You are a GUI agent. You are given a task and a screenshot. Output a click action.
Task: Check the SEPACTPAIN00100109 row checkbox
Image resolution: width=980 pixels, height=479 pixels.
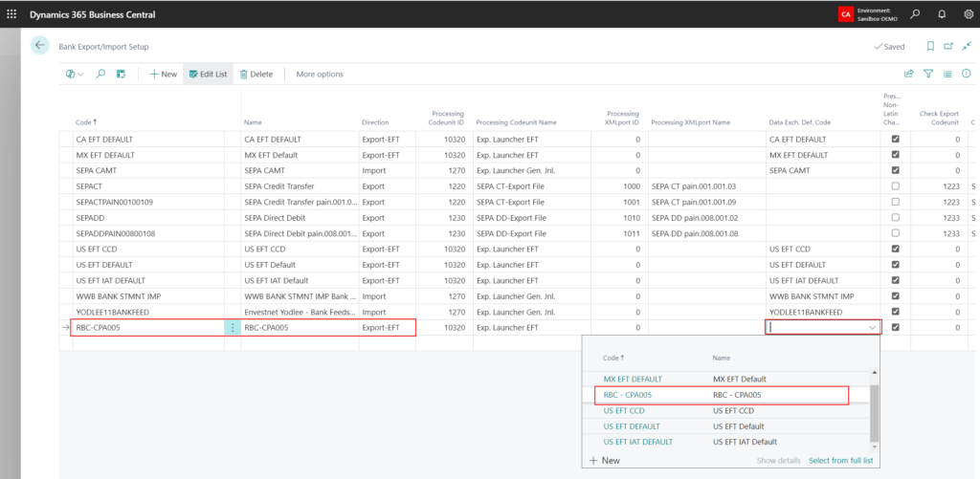[895, 202]
